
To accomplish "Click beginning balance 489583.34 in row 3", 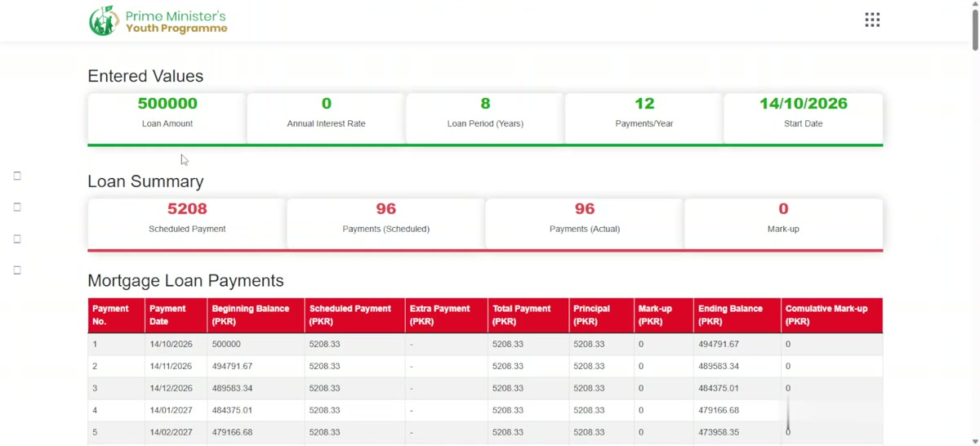I will click(x=232, y=389).
